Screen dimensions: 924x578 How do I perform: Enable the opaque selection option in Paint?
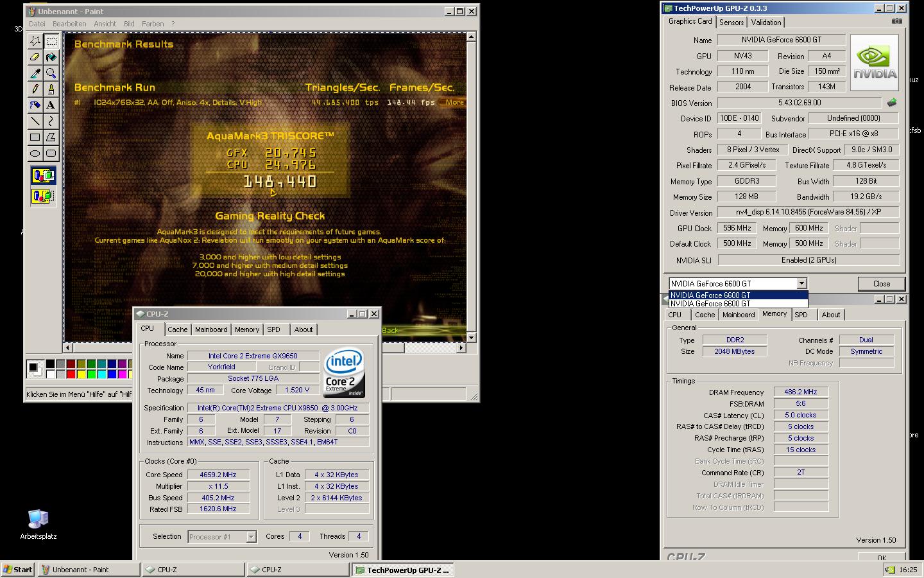[x=43, y=175]
